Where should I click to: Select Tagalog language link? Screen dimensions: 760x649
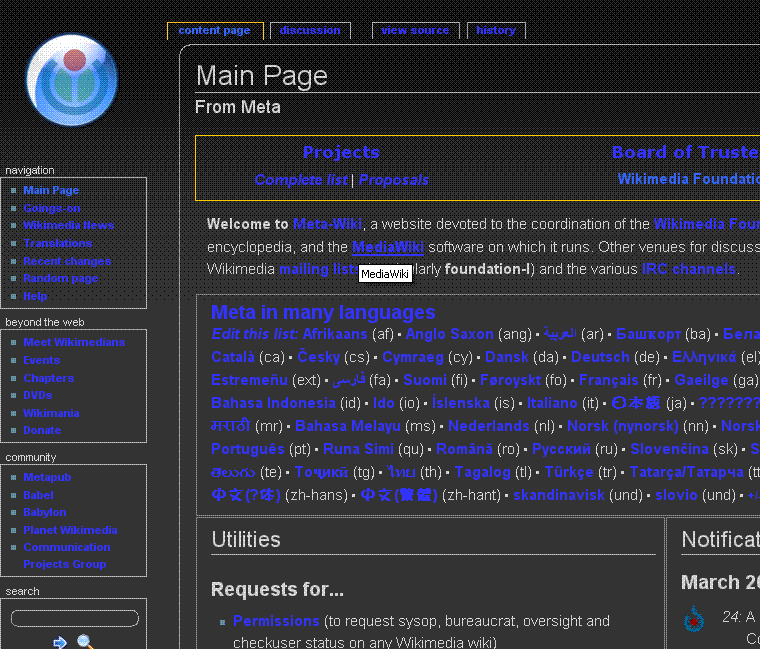pos(482,472)
